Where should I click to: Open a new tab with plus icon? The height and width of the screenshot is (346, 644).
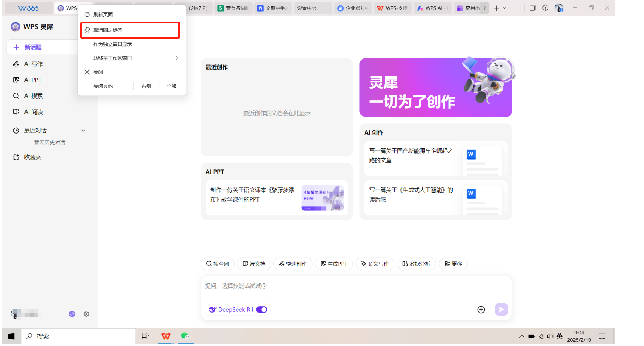point(497,8)
